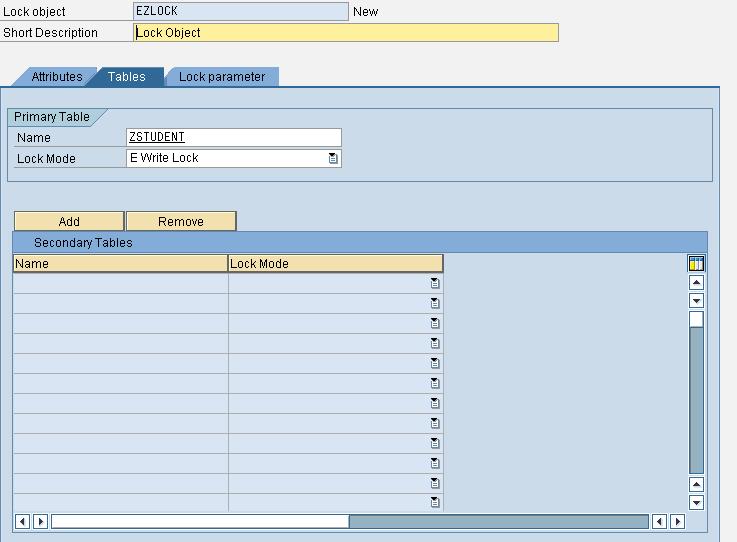Image resolution: width=737 pixels, height=542 pixels.
Task: Click the Add button
Action: (x=69, y=221)
